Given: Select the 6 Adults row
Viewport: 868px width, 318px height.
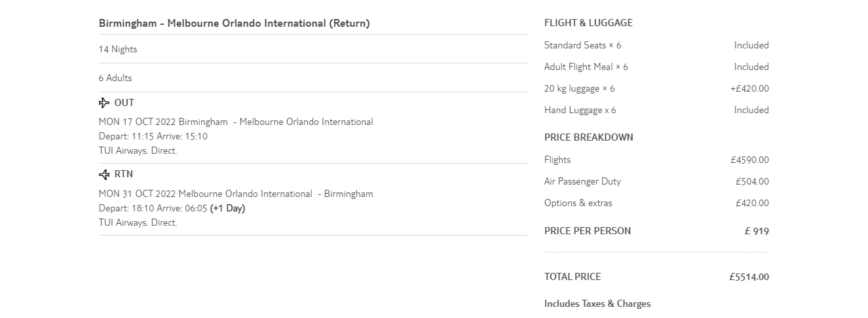Looking at the screenshot, I should tap(115, 79).
